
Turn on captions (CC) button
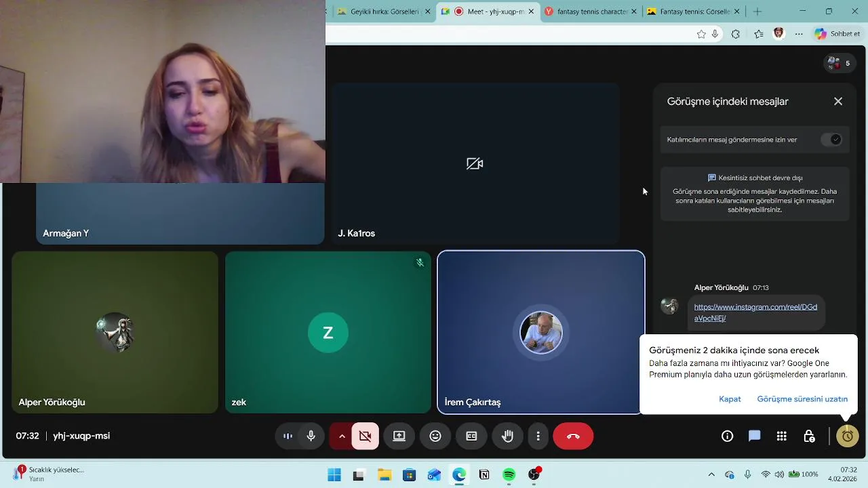(x=471, y=436)
